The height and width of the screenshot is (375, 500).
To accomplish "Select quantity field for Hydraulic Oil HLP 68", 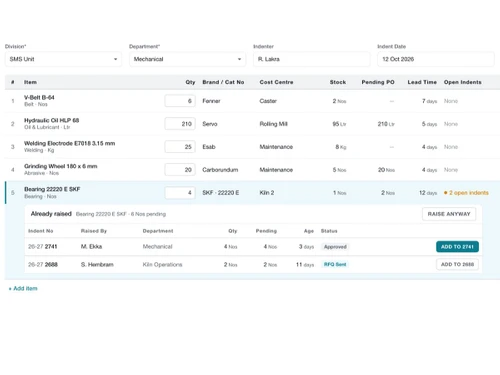I will coord(180,124).
